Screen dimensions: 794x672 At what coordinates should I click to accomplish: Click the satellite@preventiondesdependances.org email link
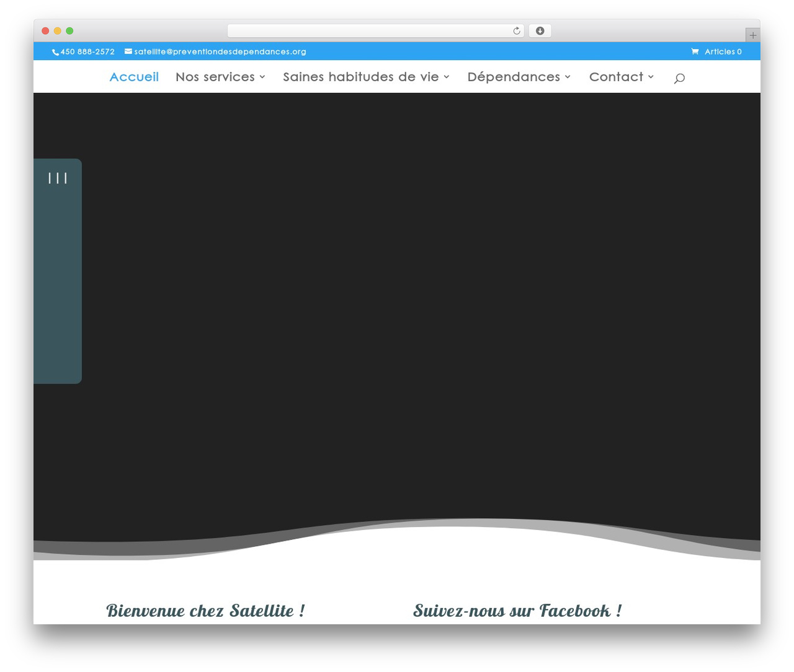pos(220,51)
